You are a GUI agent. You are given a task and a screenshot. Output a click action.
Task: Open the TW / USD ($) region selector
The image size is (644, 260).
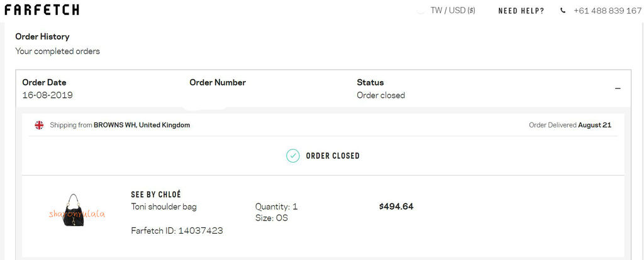tap(453, 11)
